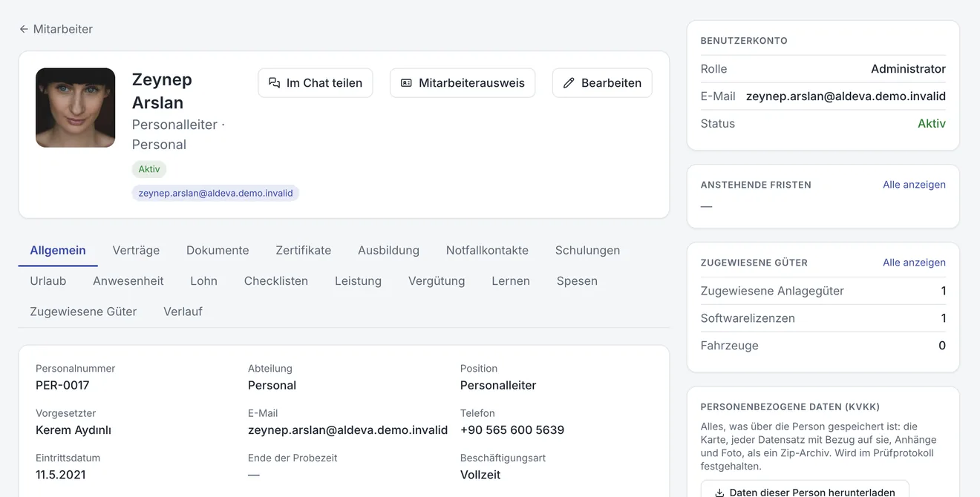Open the Schulungen tab
This screenshot has height=497, width=980.
click(587, 251)
